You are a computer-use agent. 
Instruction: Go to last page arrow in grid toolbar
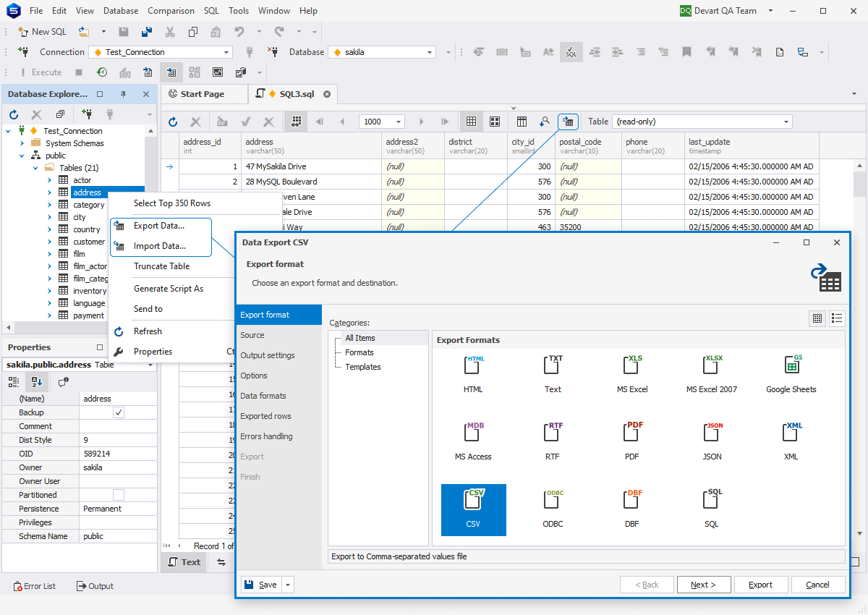[445, 122]
